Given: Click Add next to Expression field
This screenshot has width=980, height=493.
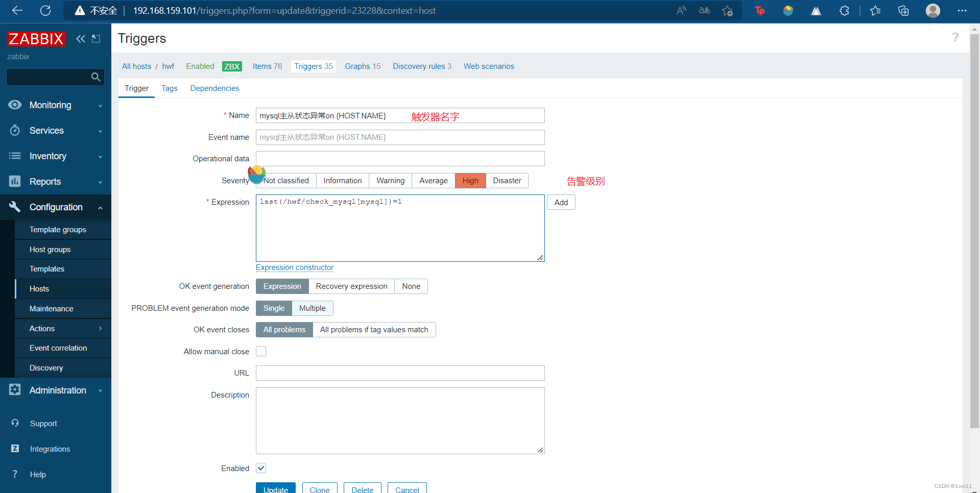Looking at the screenshot, I should [x=561, y=202].
